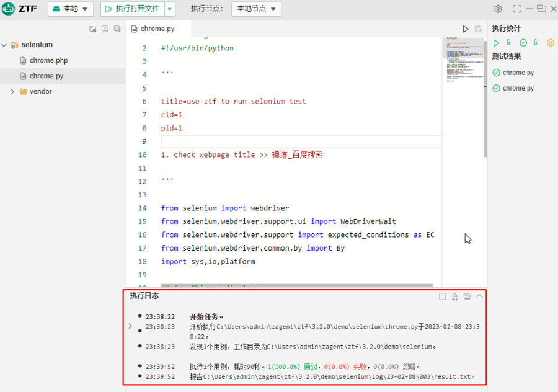Toggle the passed-tests green check filter
Image resolution: width=558 pixels, height=392 pixels.
[x=523, y=43]
